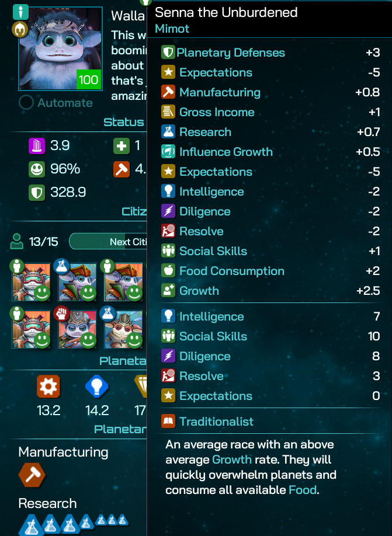The width and height of the screenshot is (392, 536).
Task: Click the orange gear planetary resource icon
Action: point(48,387)
